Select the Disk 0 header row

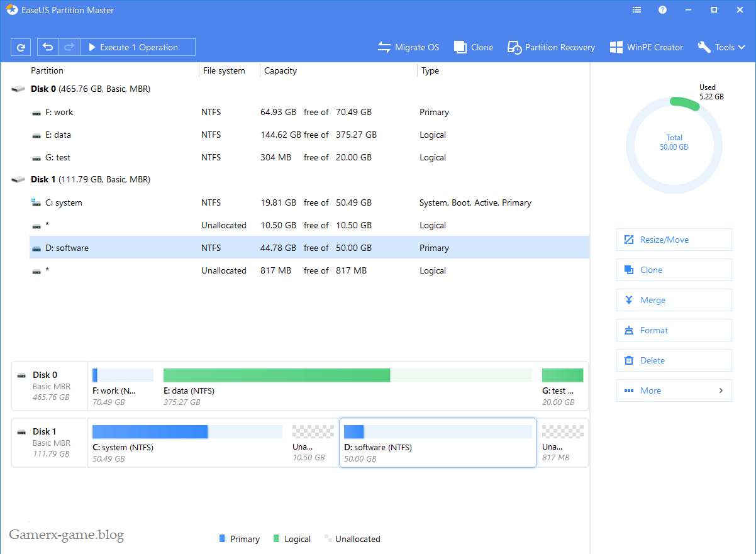(300, 89)
